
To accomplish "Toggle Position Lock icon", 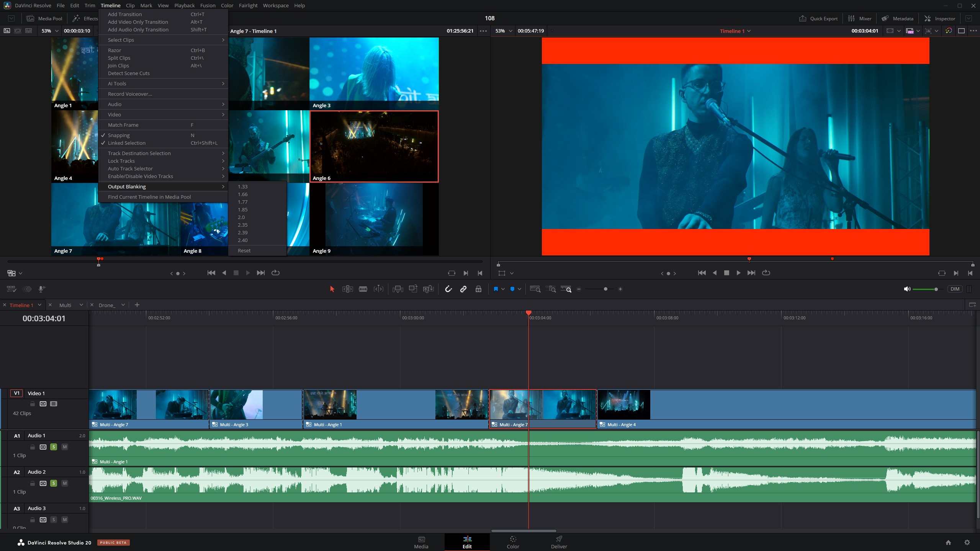I will coord(478,289).
